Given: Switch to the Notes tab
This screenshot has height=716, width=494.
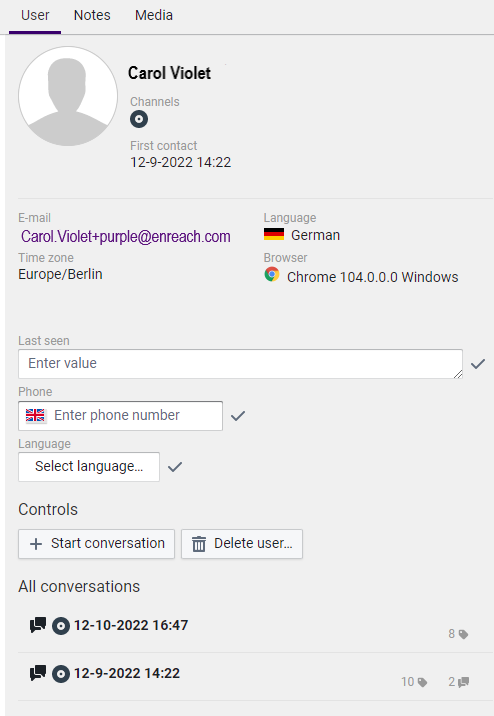Looking at the screenshot, I should pyautogui.click(x=92, y=16).
